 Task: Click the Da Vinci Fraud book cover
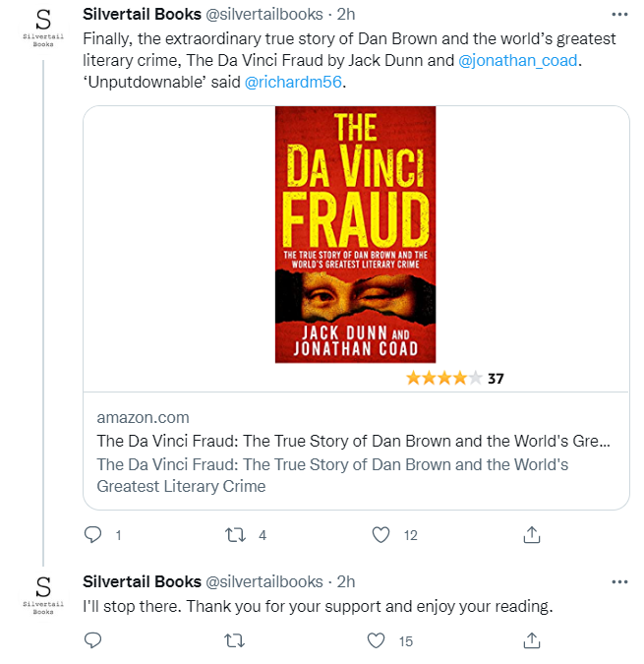point(355,234)
